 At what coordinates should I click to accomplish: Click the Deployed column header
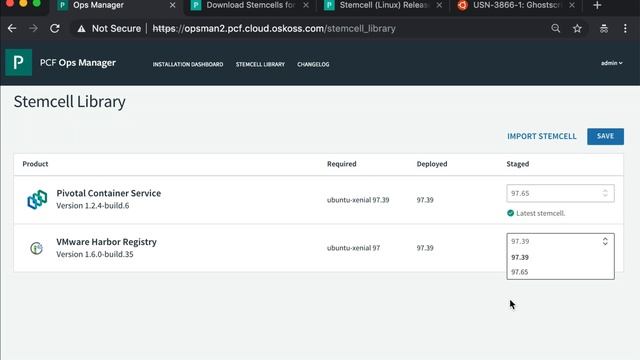[x=432, y=164]
